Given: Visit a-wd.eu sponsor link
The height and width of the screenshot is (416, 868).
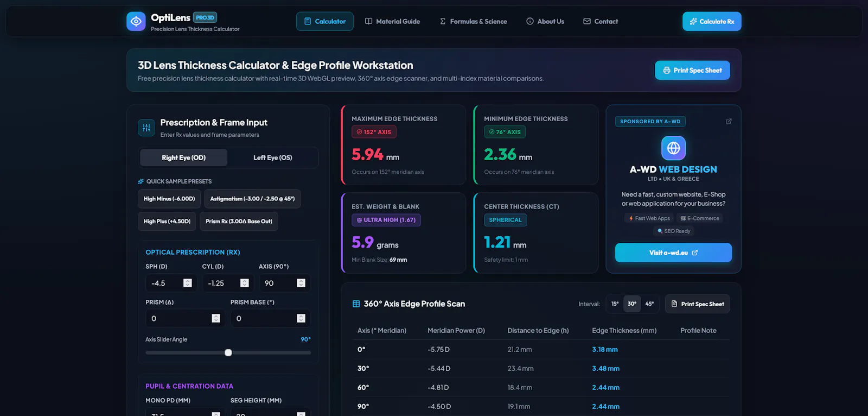Looking at the screenshot, I should pos(673,253).
